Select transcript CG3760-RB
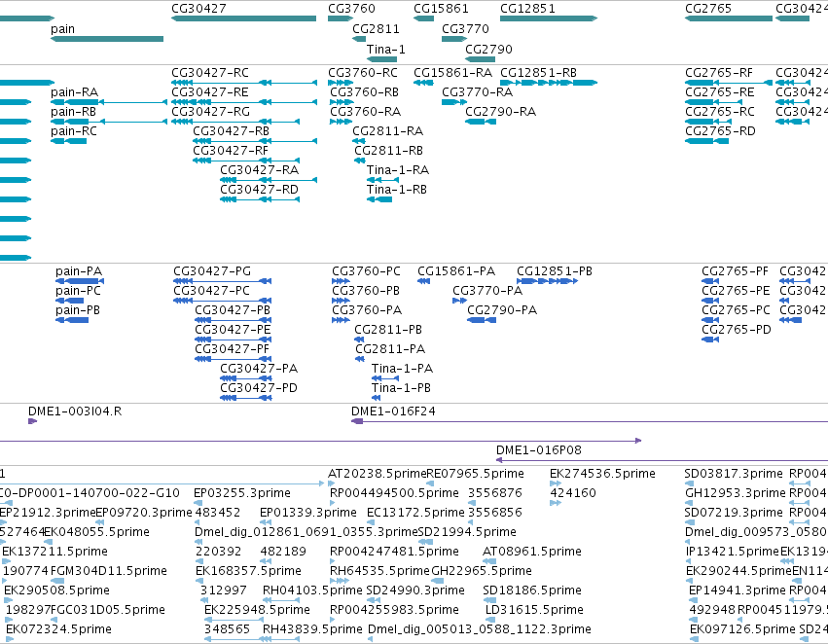828x644 pixels. click(342, 102)
